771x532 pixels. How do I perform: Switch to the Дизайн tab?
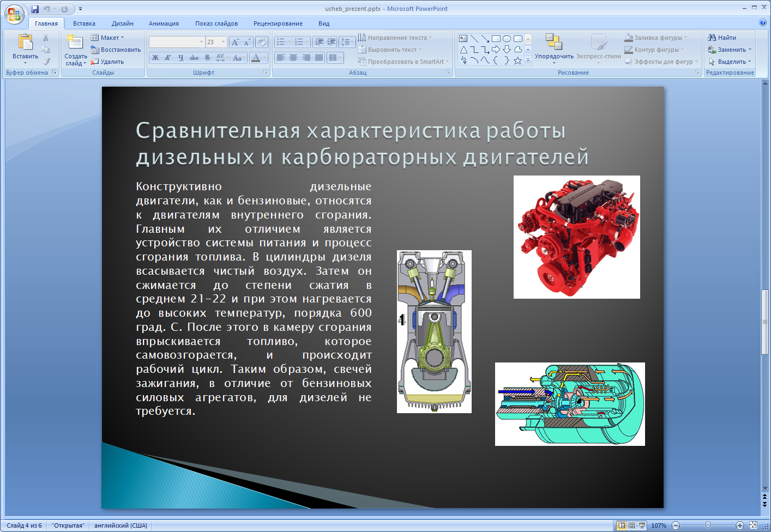coord(123,23)
